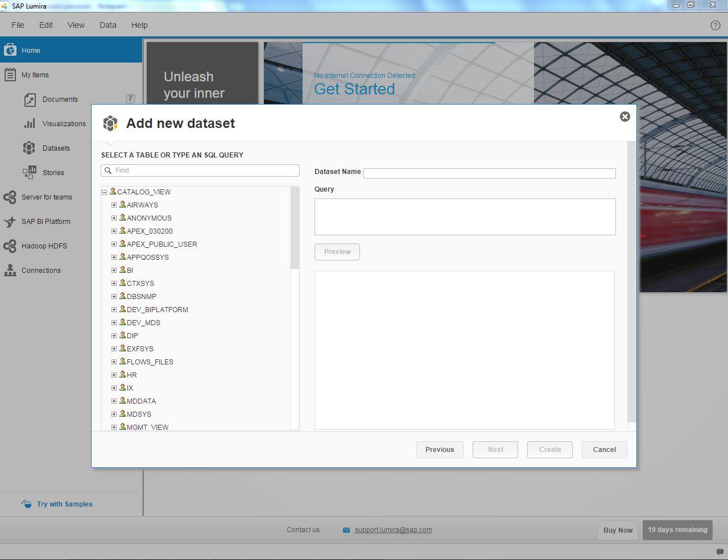728x560 pixels.
Task: Open the support.lumira@sap.com email link
Action: (393, 530)
